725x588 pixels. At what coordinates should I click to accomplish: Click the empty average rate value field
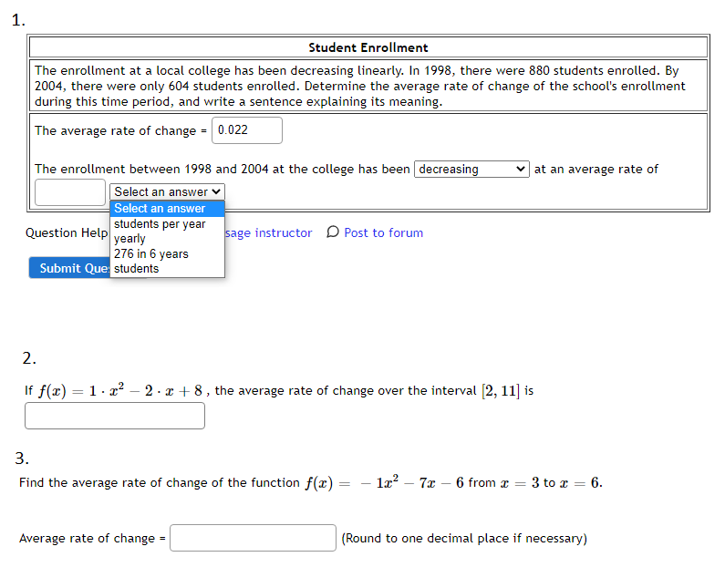[x=70, y=192]
